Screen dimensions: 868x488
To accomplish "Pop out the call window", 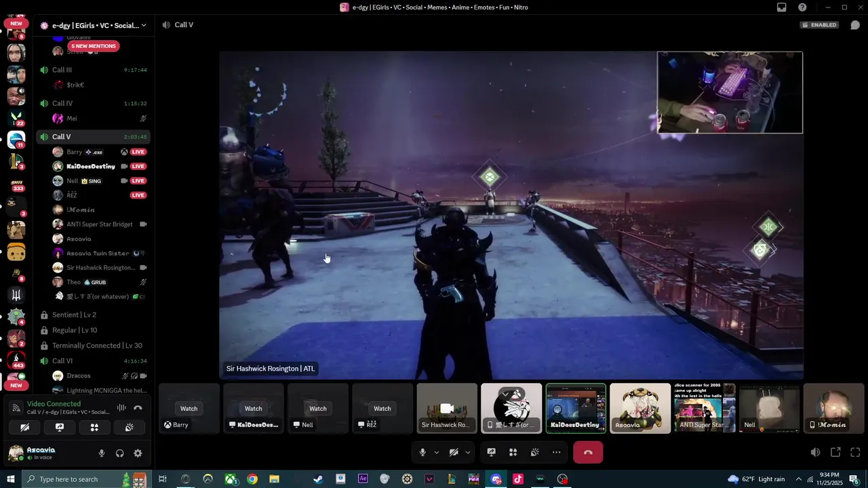I will (835, 452).
